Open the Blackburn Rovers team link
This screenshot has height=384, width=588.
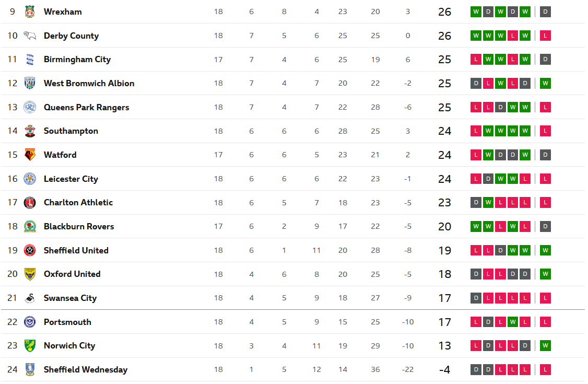(x=79, y=227)
